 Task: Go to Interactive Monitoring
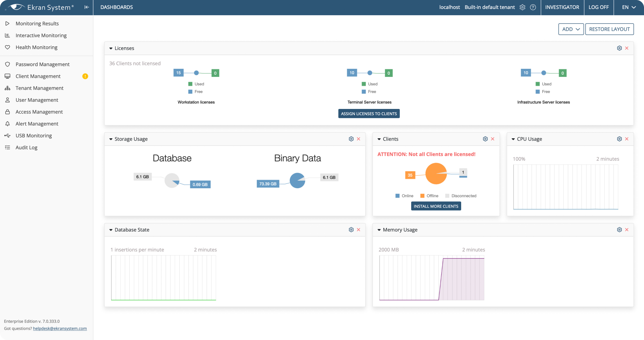(41, 35)
